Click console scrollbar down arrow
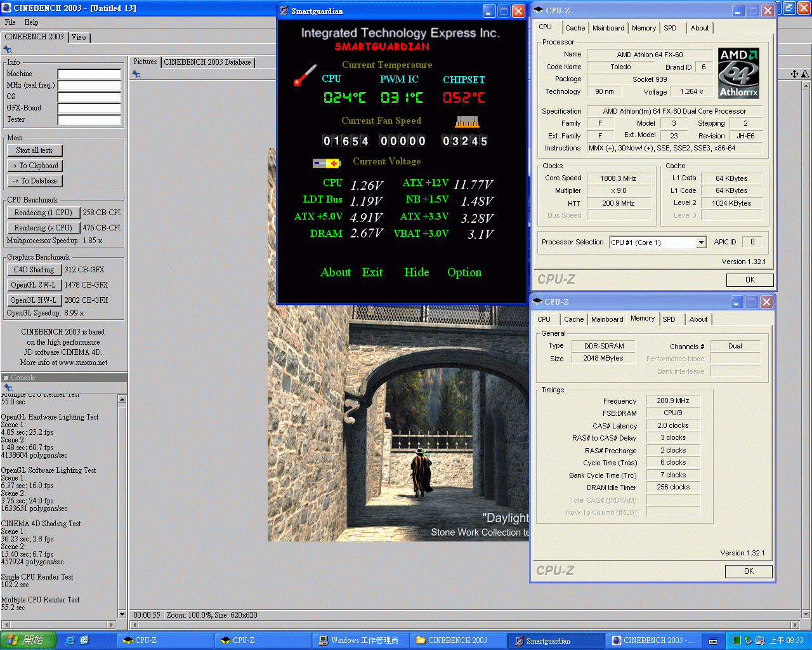The height and width of the screenshot is (650, 812). tap(122, 614)
